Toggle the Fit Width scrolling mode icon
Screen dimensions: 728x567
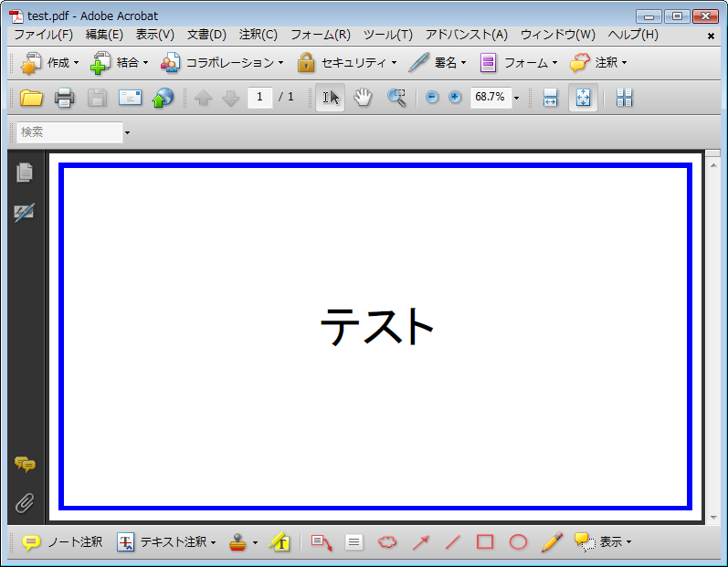click(550, 98)
